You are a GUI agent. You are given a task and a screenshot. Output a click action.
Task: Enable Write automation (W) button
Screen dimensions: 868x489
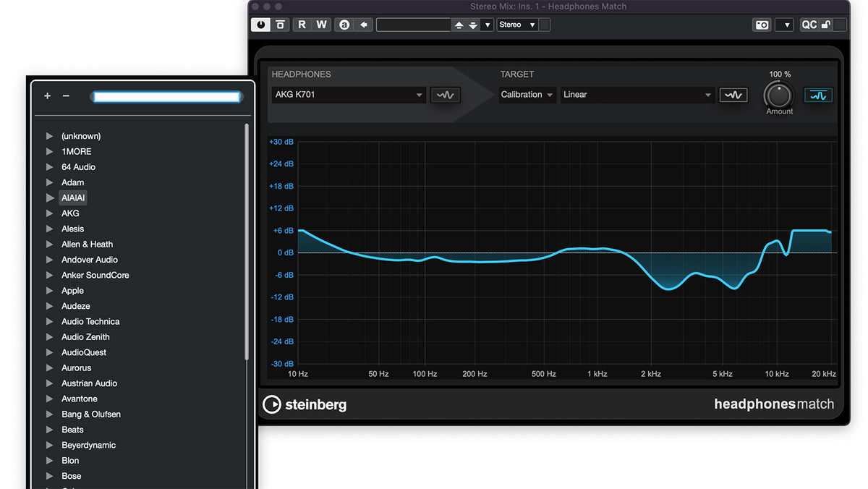pos(321,25)
